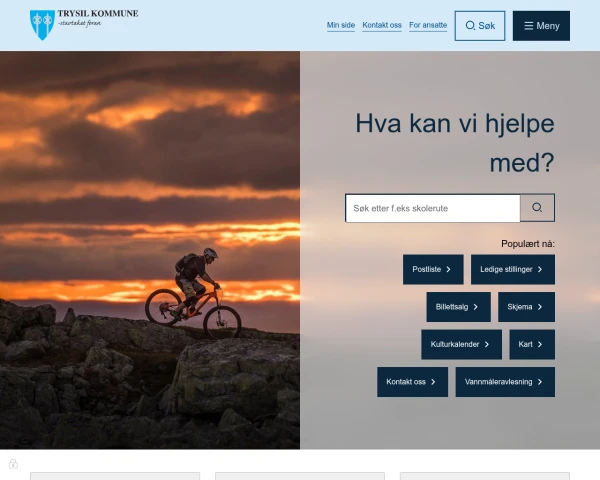Go to Kontakt oss in header
Image resolution: width=600 pixels, height=480 pixels.
[382, 26]
